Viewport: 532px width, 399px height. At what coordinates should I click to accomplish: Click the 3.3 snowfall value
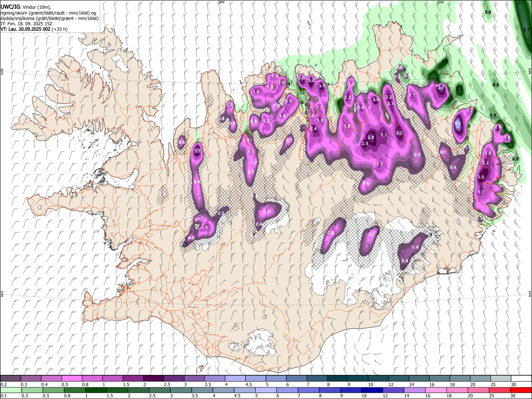click(399, 133)
